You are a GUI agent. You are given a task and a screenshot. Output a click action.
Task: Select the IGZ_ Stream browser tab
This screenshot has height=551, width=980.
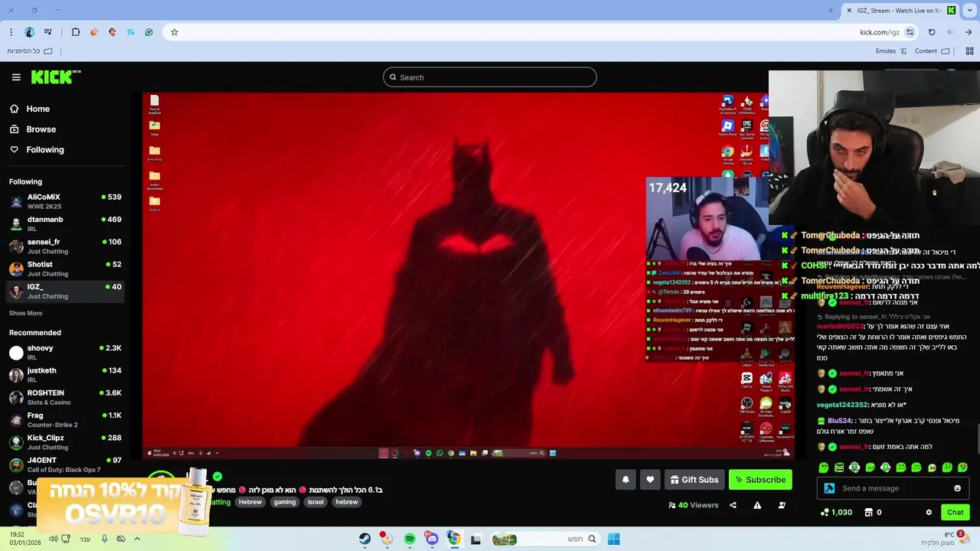[x=900, y=11]
